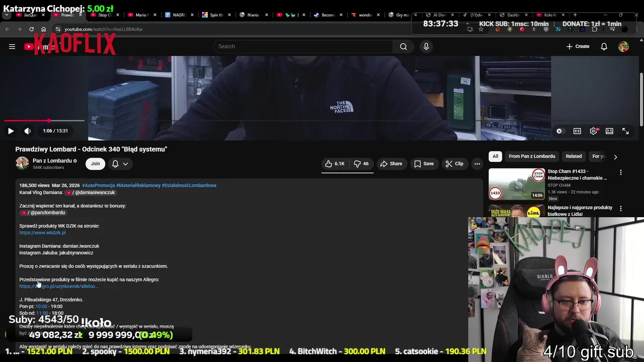Open Stop Cham #1433 video thumbnail
This screenshot has width=644, height=362.
[x=517, y=185]
